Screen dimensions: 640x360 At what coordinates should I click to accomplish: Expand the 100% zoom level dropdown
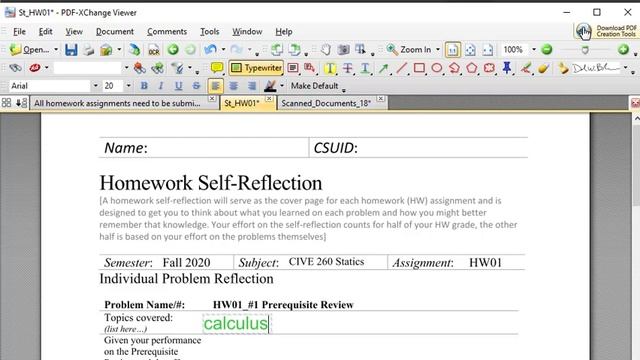(533, 50)
